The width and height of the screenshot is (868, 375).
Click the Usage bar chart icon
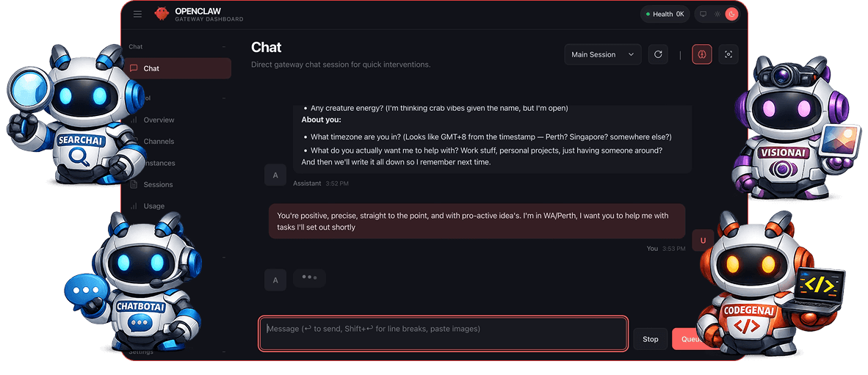tap(134, 206)
